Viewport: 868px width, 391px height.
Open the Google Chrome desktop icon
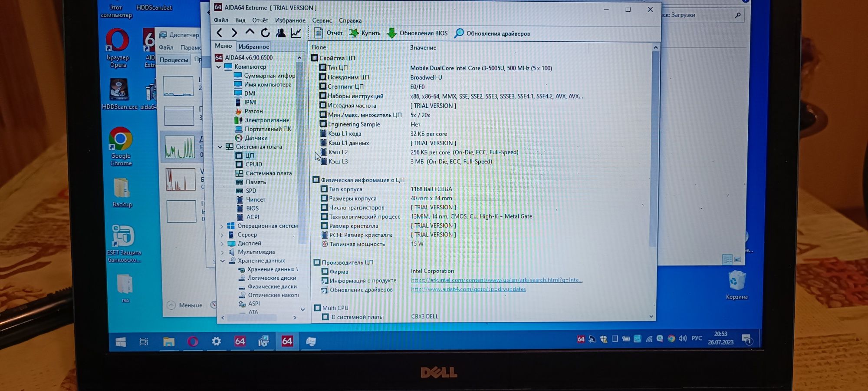pos(121,146)
